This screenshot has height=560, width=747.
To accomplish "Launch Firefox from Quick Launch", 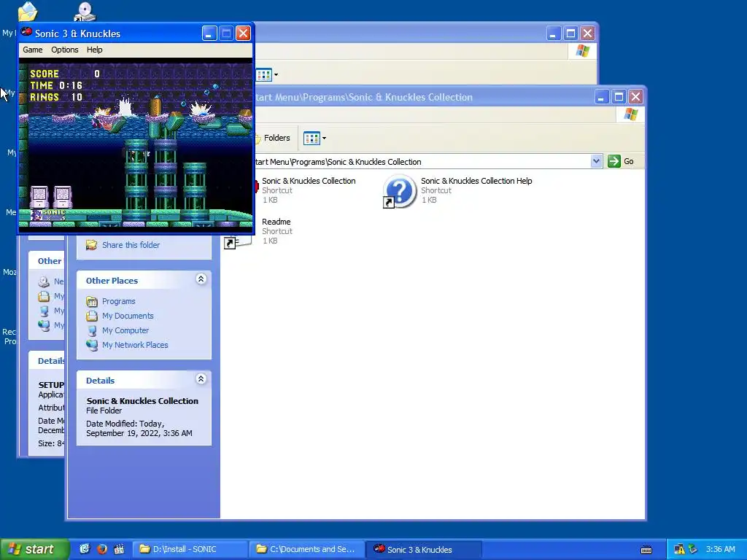I will 101,549.
